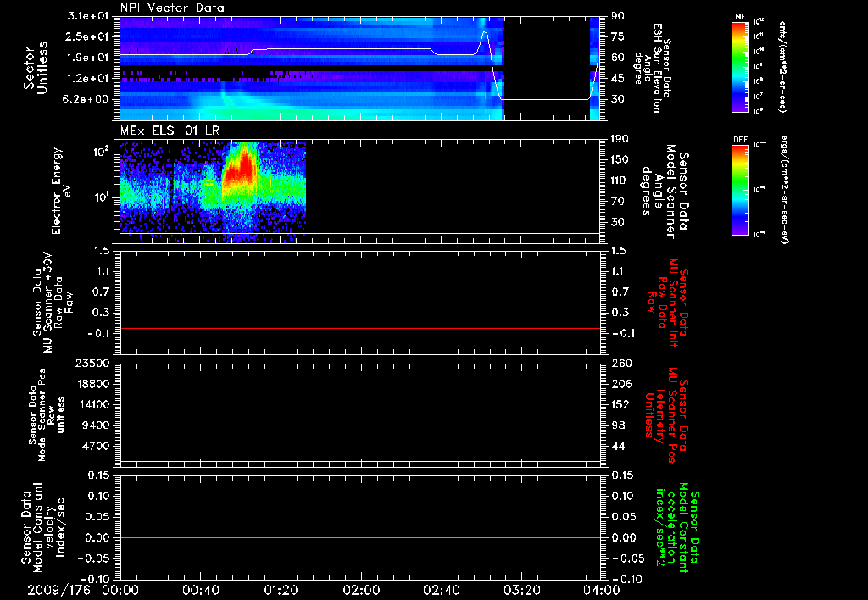Click the 'Electron Energy eV' axis title
Viewport: 868px width, 600px height.
62,191
